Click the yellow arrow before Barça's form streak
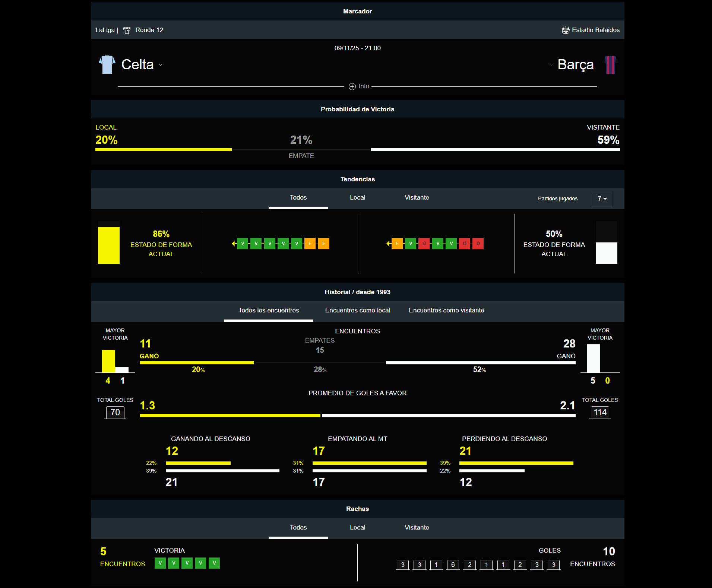 [x=389, y=244]
